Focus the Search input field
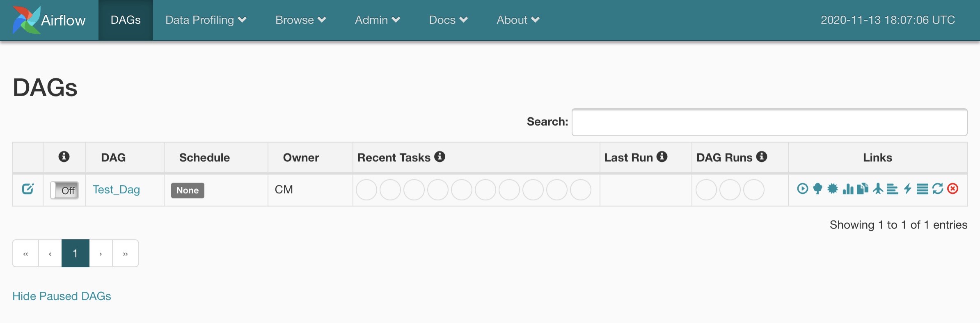 tap(769, 122)
